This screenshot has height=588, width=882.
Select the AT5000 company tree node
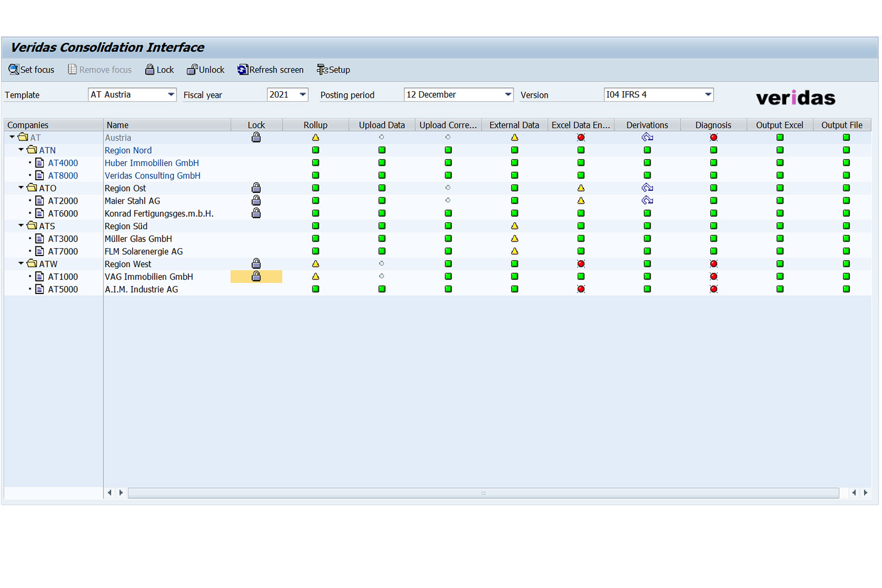coord(63,289)
